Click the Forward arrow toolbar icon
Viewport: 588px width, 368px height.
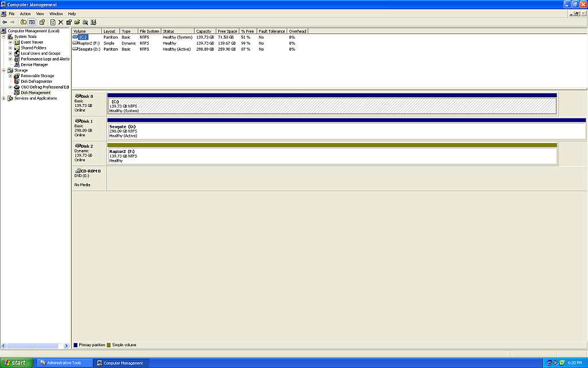13,22
